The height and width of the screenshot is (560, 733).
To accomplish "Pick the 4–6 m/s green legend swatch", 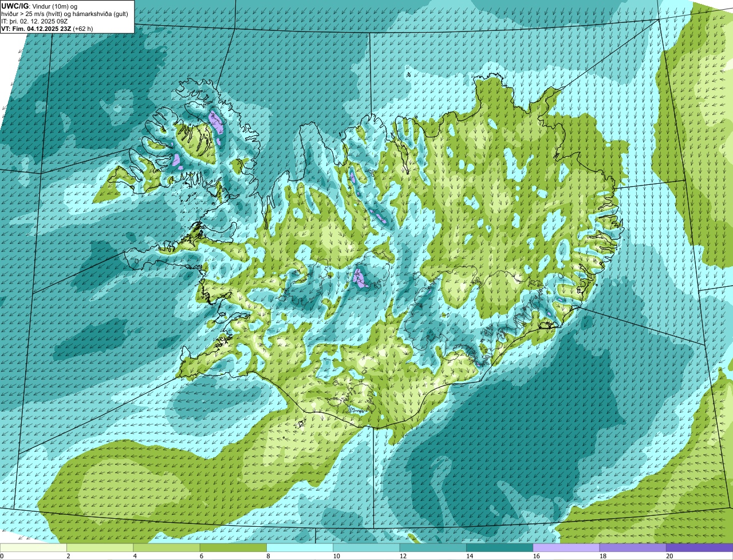I will (x=167, y=547).
